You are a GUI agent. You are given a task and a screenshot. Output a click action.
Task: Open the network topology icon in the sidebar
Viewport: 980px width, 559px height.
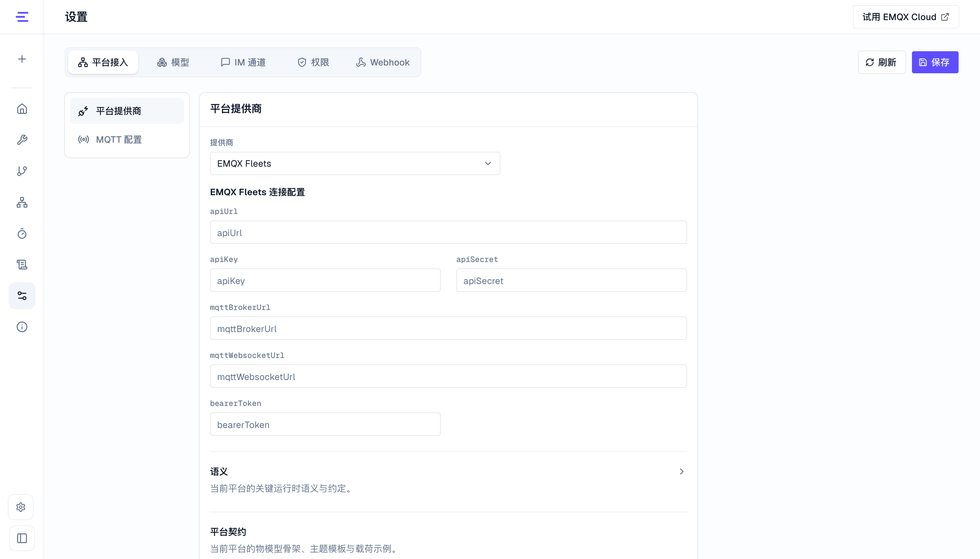22,202
